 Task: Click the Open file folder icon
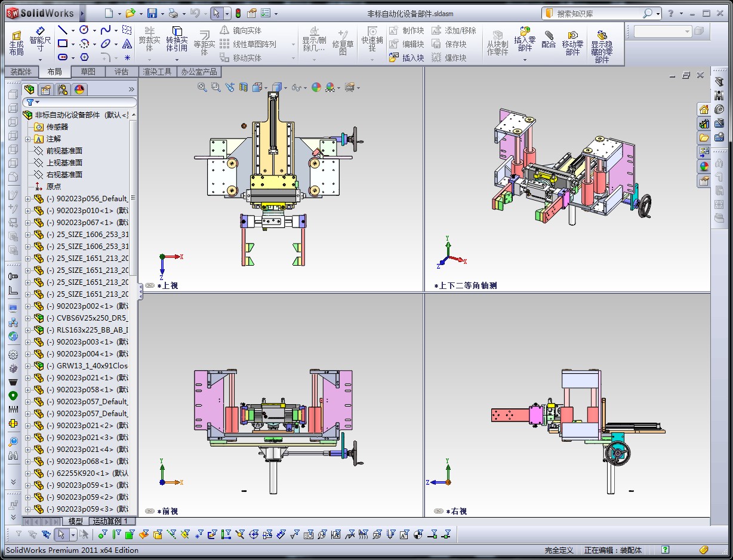pyautogui.click(x=130, y=13)
